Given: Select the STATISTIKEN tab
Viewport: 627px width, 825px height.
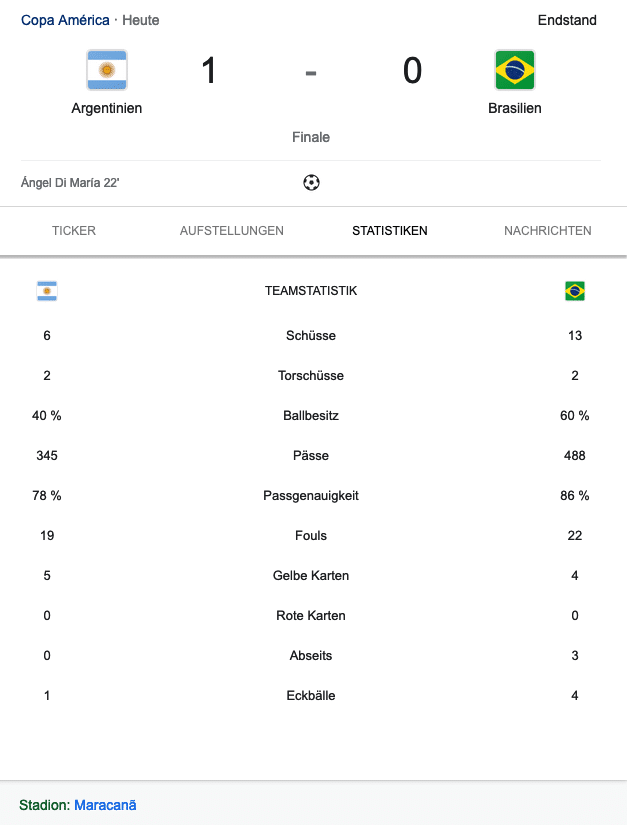Looking at the screenshot, I should click(x=388, y=230).
